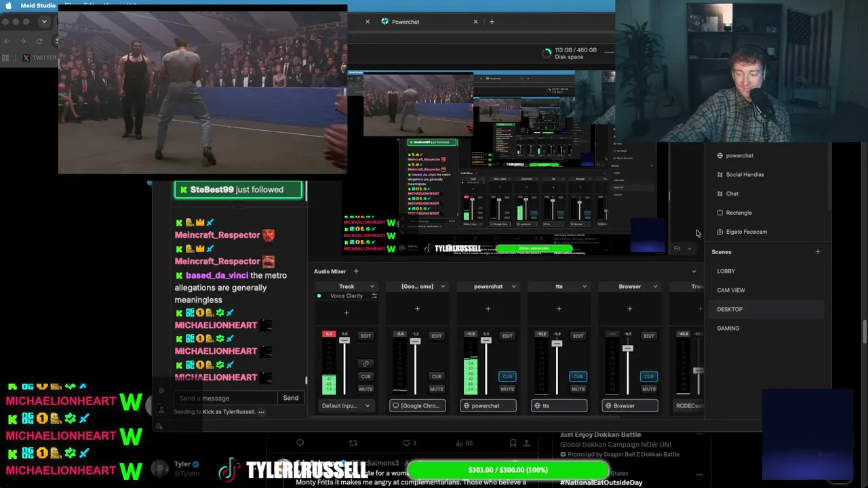
Task: Toggle CUE on the Track channel
Action: 366,376
